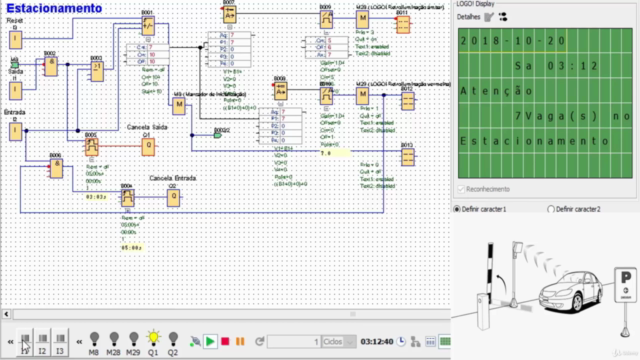
Task: Select the Definir caracter1 radio button
Action: (457, 209)
